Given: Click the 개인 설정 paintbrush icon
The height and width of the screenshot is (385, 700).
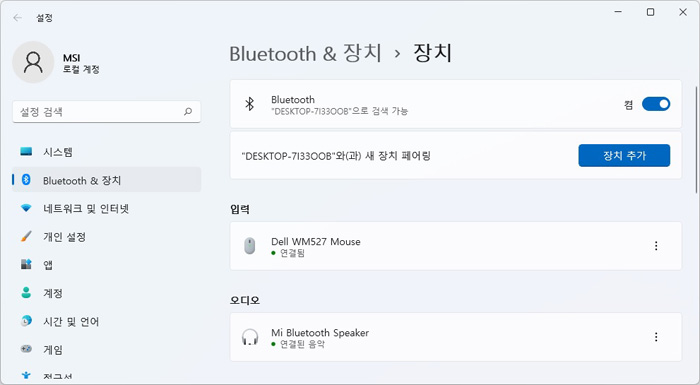Looking at the screenshot, I should pyautogui.click(x=26, y=237).
